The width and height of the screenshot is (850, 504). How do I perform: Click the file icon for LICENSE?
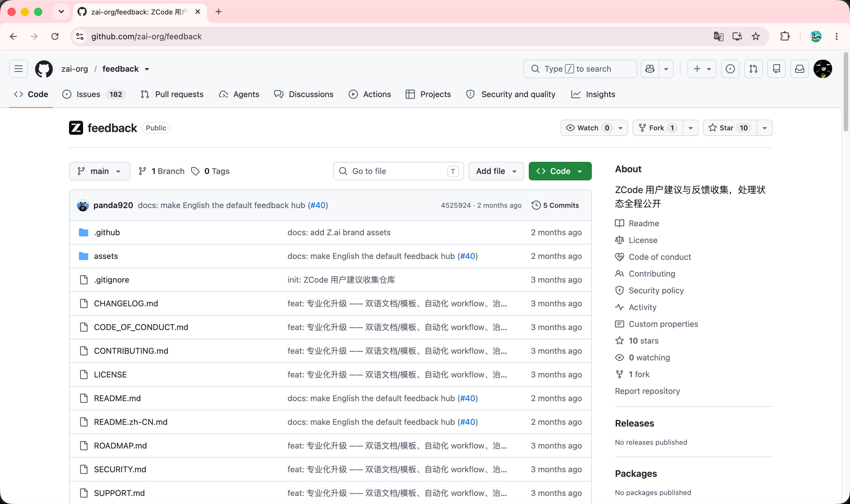[84, 375]
